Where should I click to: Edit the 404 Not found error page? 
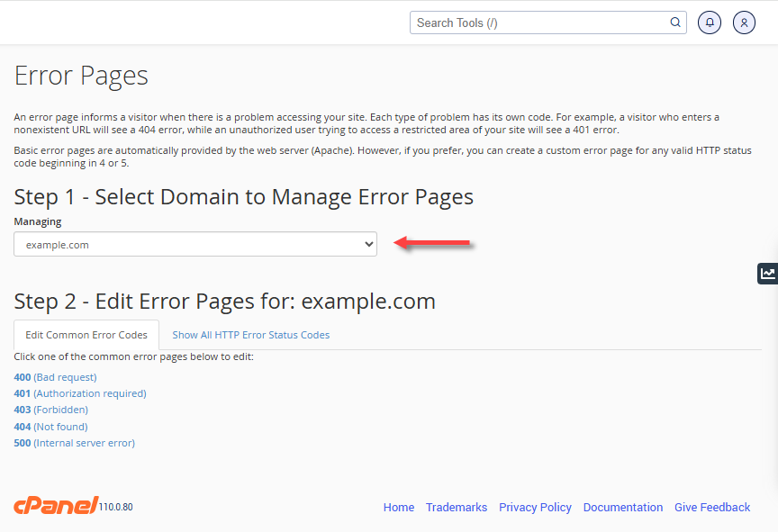50,426
